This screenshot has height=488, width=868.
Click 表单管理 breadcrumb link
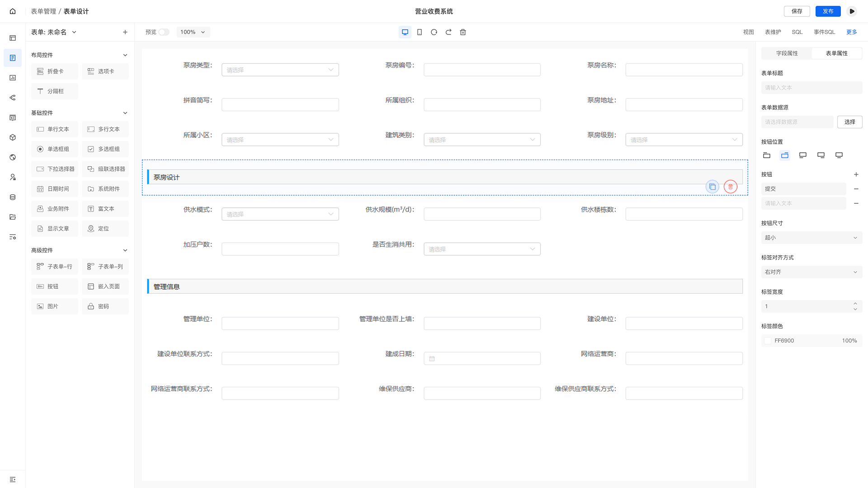coord(43,11)
